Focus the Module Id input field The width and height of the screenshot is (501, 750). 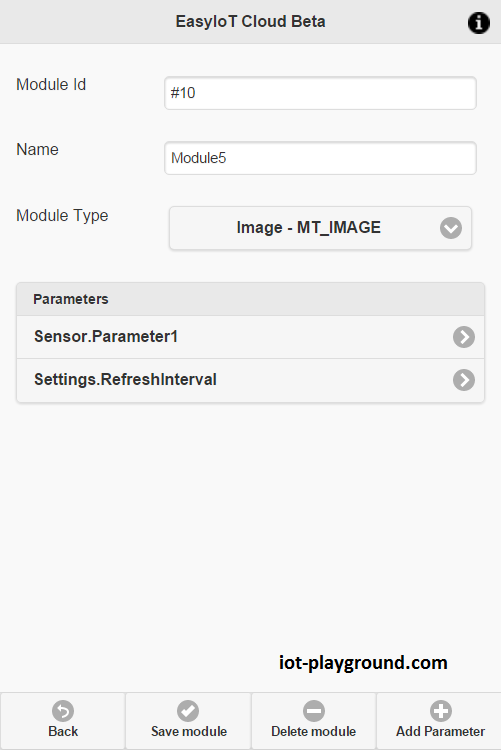[320, 93]
